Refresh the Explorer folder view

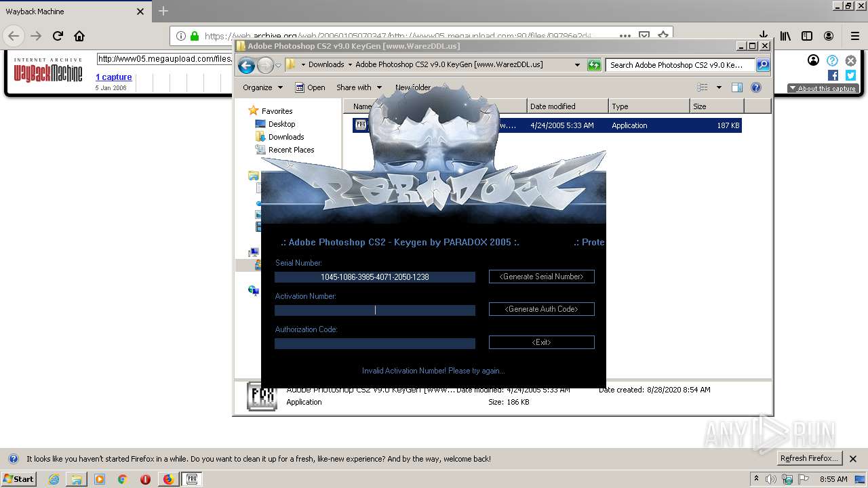(x=594, y=65)
